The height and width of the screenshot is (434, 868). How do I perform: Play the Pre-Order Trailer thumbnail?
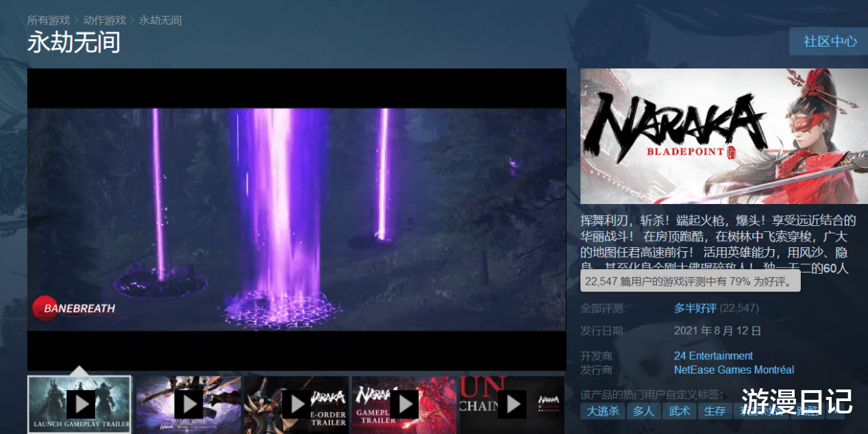click(297, 405)
